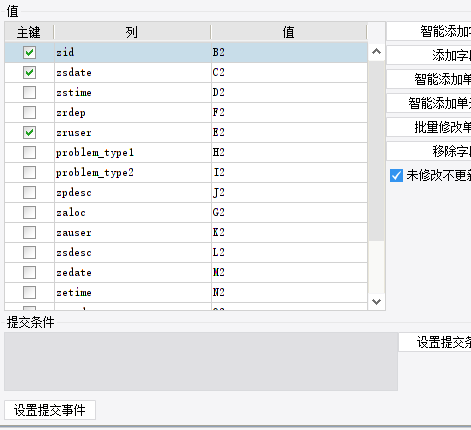Click the 列 column header
The height and width of the screenshot is (430, 471).
pos(132,32)
